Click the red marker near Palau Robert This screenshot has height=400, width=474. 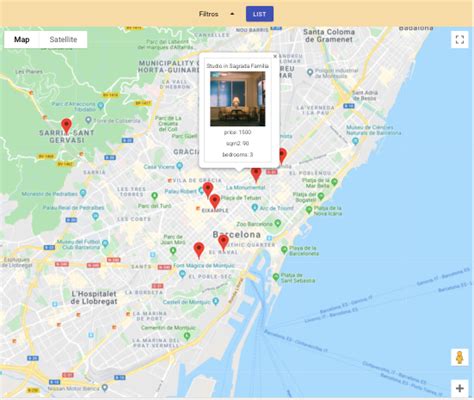click(208, 190)
